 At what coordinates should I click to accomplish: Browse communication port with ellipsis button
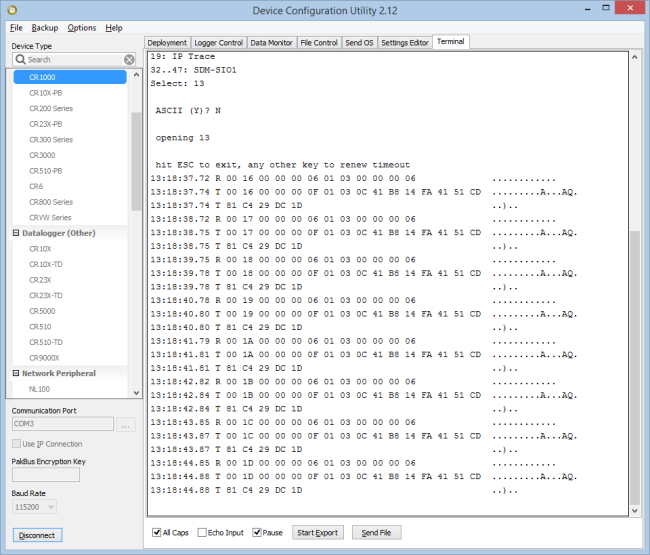[x=126, y=424]
